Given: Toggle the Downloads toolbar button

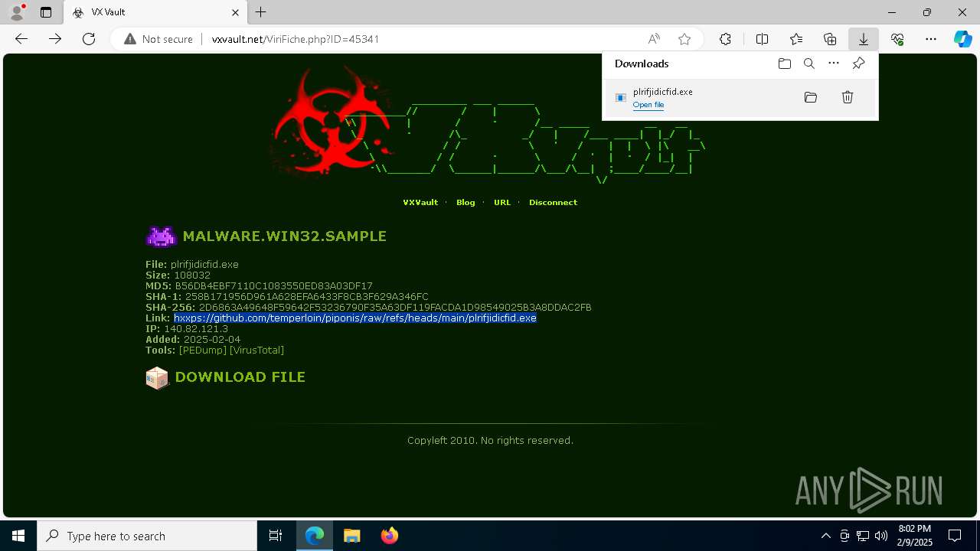Looking at the screenshot, I should [x=864, y=39].
